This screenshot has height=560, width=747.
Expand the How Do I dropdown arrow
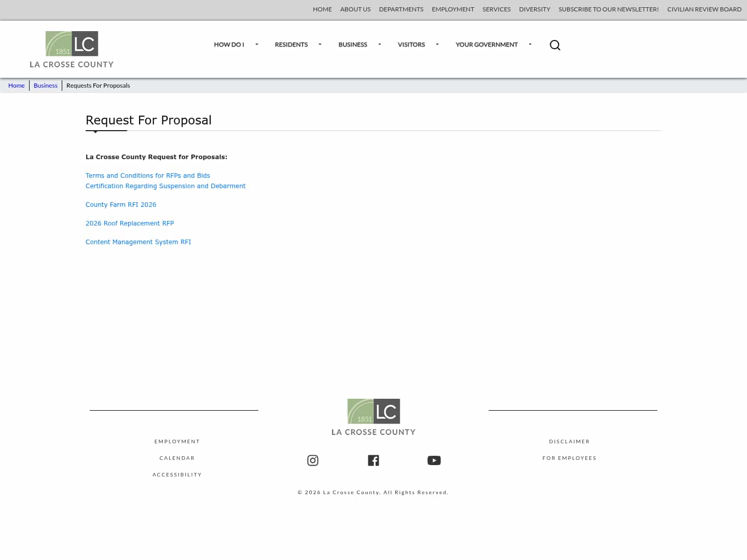256,45
